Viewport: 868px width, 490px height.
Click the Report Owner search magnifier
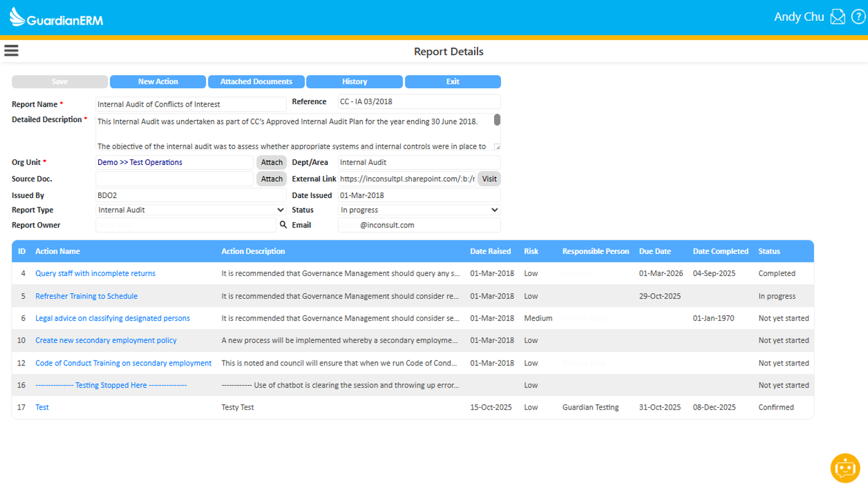[x=283, y=225]
